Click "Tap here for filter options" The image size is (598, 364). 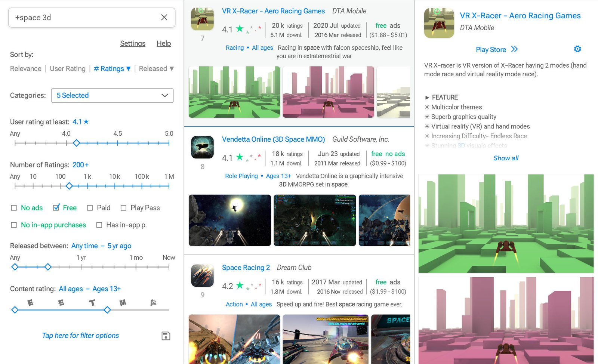pos(80,335)
